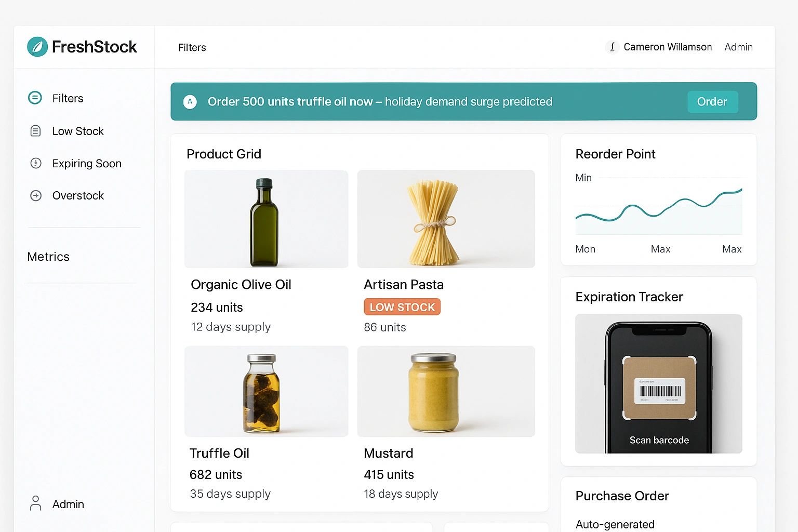This screenshot has width=798, height=532.
Task: Click the Admin person icon in sidebar
Action: [x=35, y=503]
